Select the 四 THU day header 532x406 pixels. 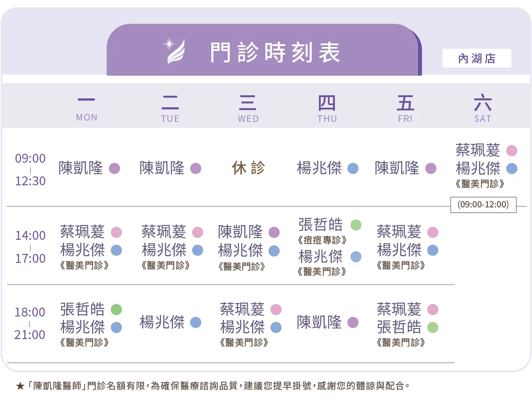click(327, 108)
